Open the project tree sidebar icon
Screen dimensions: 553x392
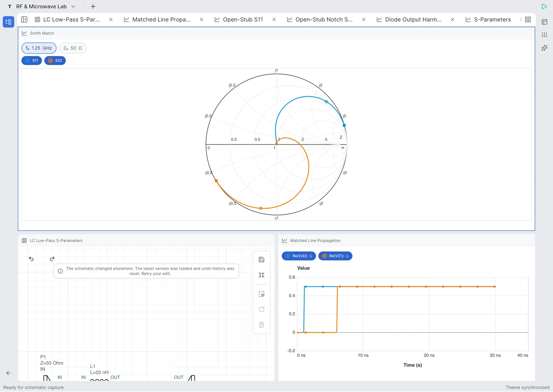[x=8, y=22]
